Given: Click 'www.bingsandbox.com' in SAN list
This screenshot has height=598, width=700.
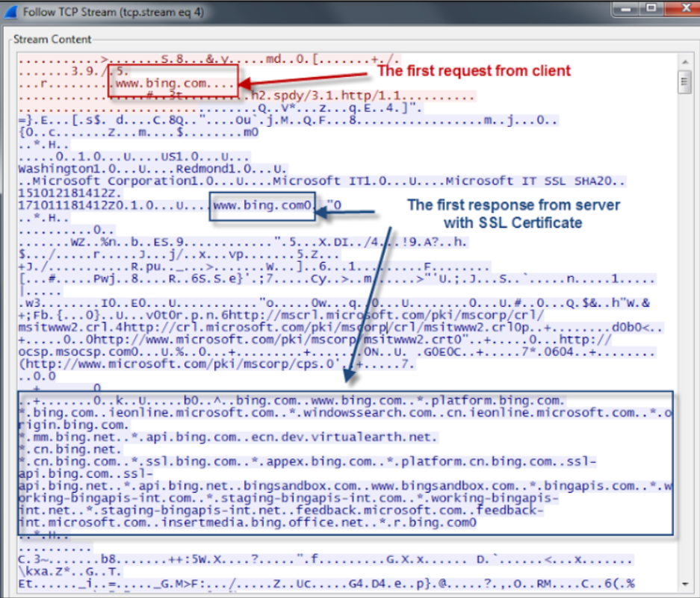Looking at the screenshot, I should click(x=443, y=485).
